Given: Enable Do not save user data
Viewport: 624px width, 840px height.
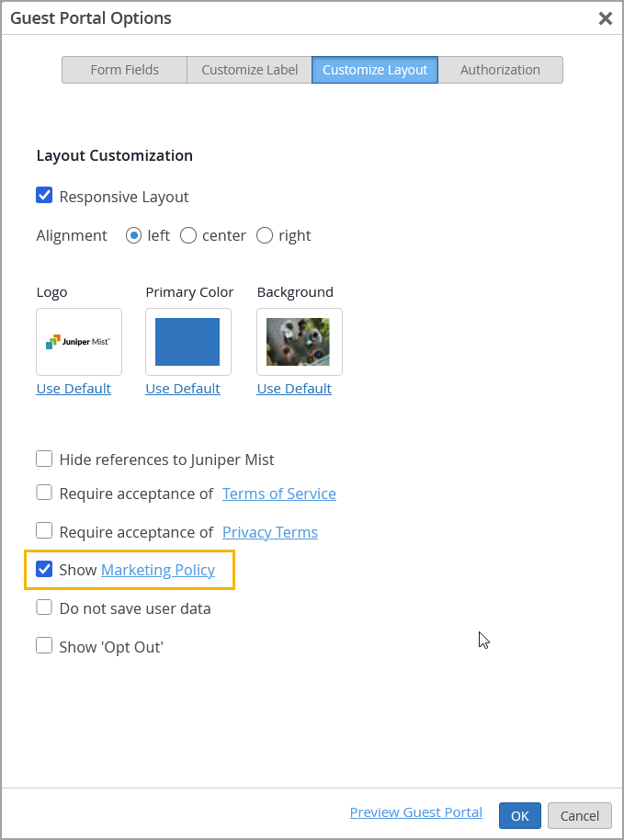Looking at the screenshot, I should 44,607.
